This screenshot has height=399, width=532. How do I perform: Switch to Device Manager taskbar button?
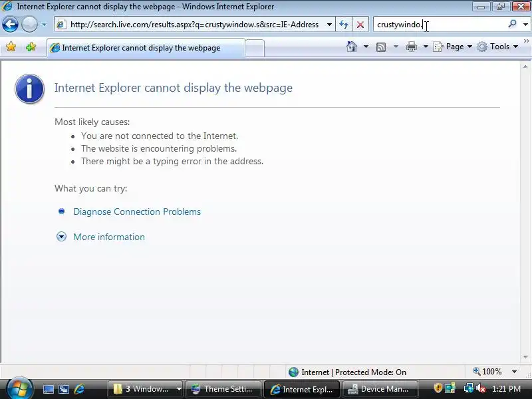coord(380,389)
